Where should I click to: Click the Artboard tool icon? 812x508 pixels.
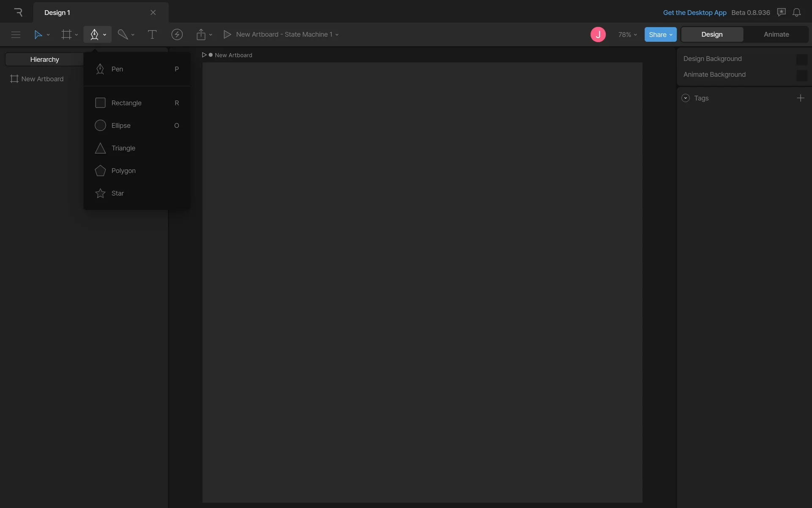pos(66,34)
